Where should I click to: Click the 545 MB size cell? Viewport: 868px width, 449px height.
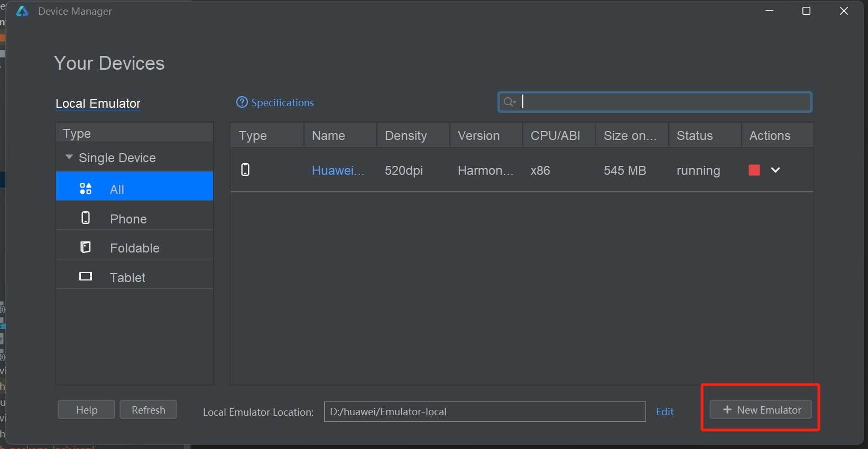point(625,170)
